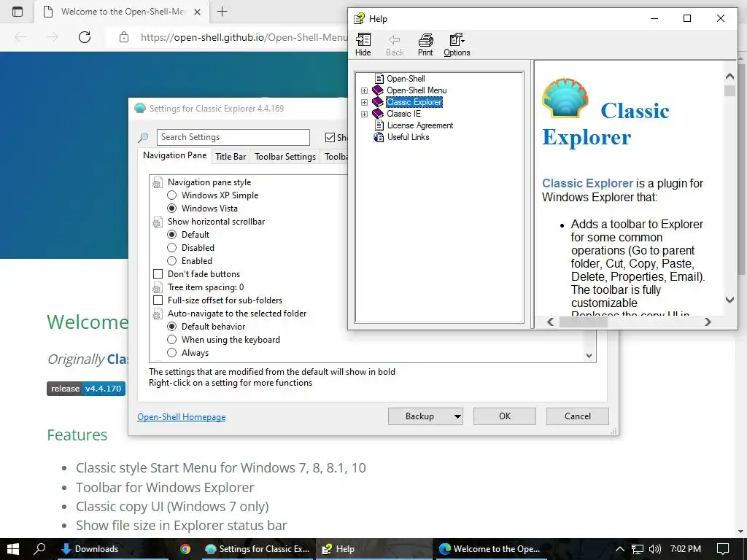Click release v4.4.170 badge on webpage
The image size is (747, 560).
coord(86,389)
